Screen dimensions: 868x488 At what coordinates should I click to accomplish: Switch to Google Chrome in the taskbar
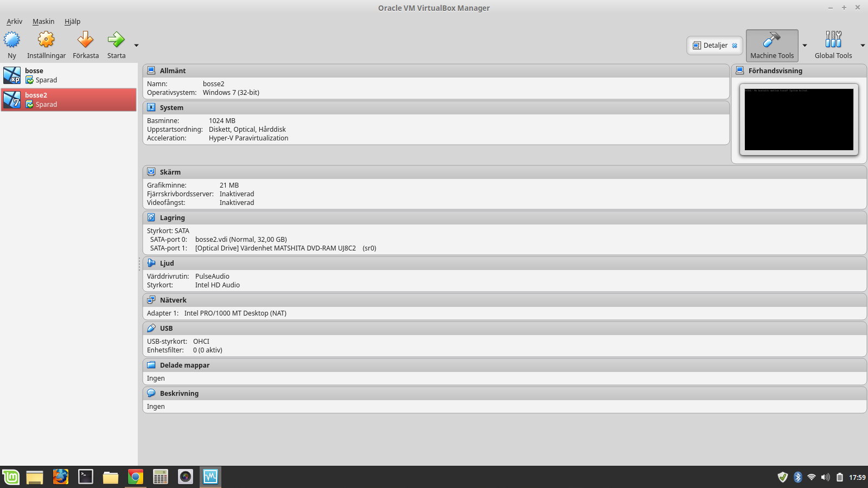[136, 477]
